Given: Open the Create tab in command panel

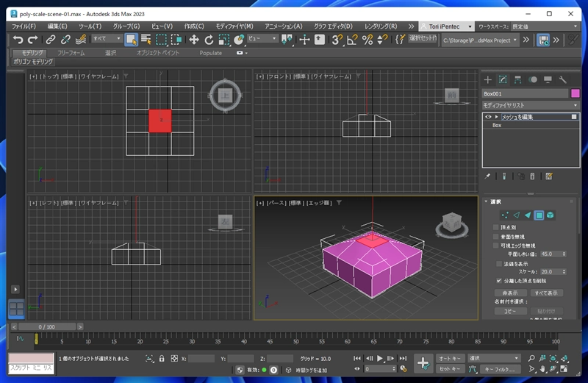Looking at the screenshot, I should [487, 79].
